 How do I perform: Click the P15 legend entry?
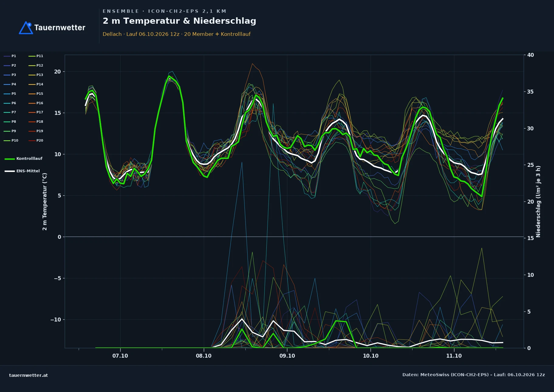pos(36,94)
